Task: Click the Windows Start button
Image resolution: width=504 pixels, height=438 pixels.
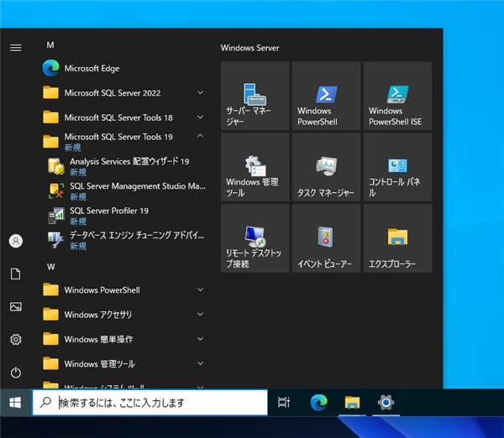Action: coord(15,403)
